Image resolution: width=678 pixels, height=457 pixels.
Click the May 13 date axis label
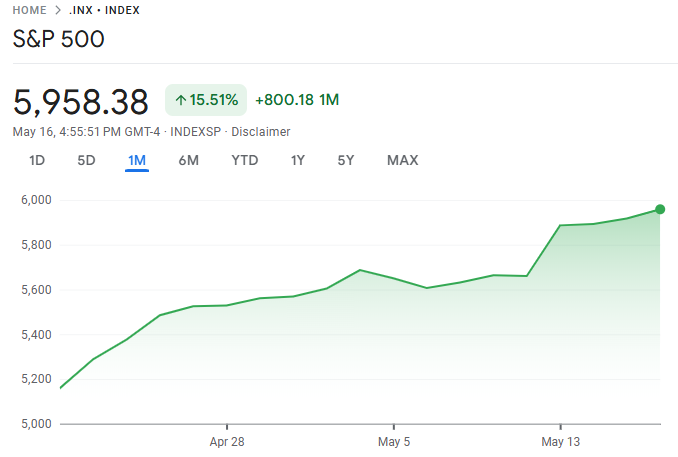pyautogui.click(x=560, y=441)
